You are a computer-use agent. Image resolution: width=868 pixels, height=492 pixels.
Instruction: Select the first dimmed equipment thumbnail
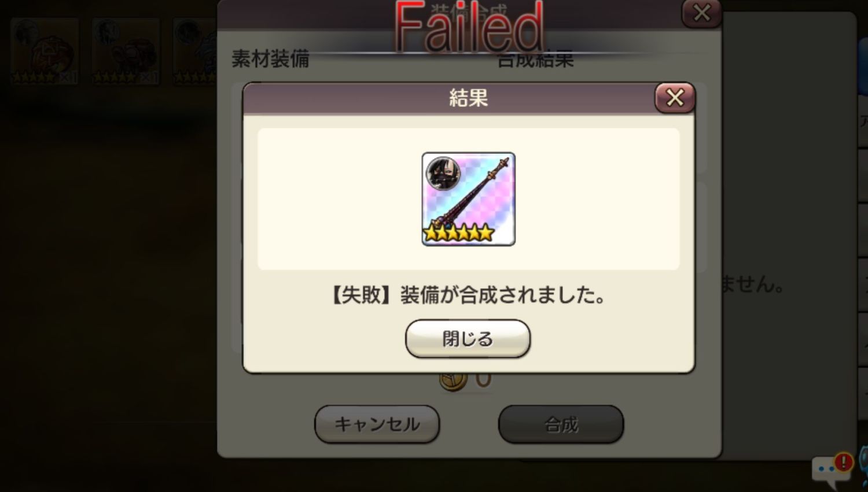click(x=45, y=51)
